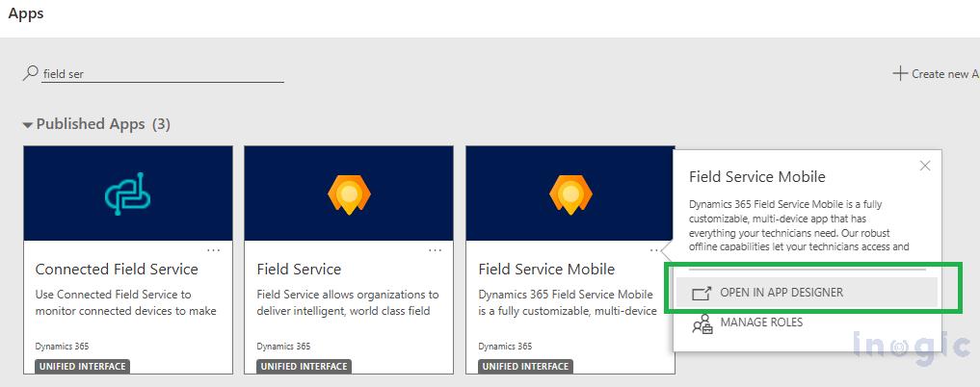Viewport: 980px width, 387px height.
Task: Click Dynamics 365 publisher on Field Service tile
Action: (x=283, y=346)
